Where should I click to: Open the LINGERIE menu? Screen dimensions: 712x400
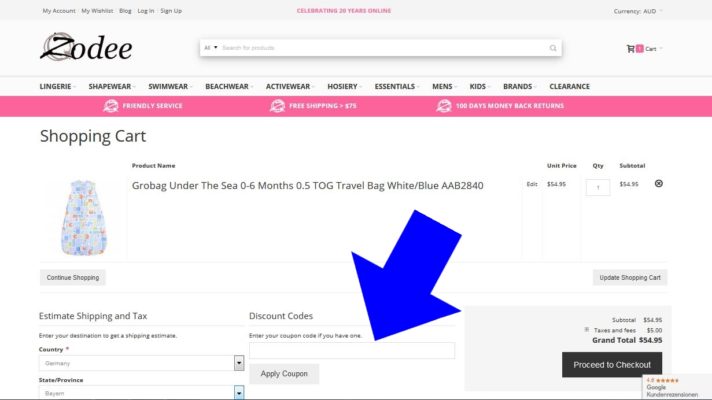[x=57, y=86]
